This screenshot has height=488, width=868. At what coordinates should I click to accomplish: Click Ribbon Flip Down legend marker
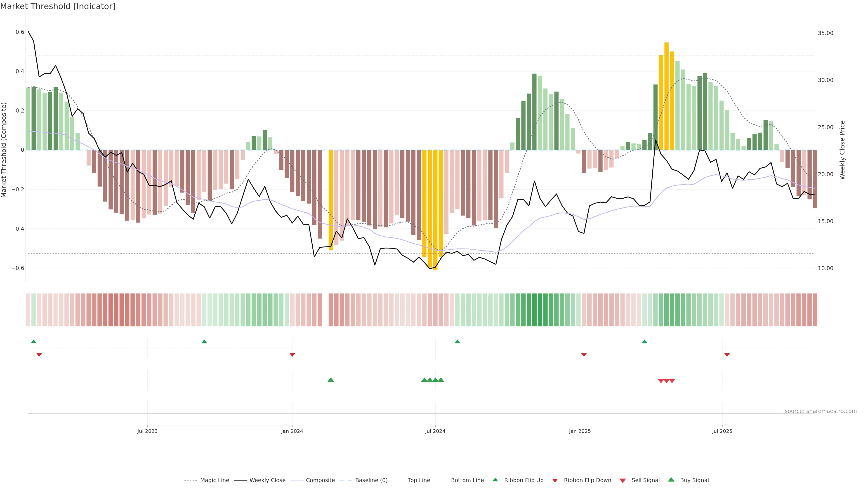click(555, 480)
